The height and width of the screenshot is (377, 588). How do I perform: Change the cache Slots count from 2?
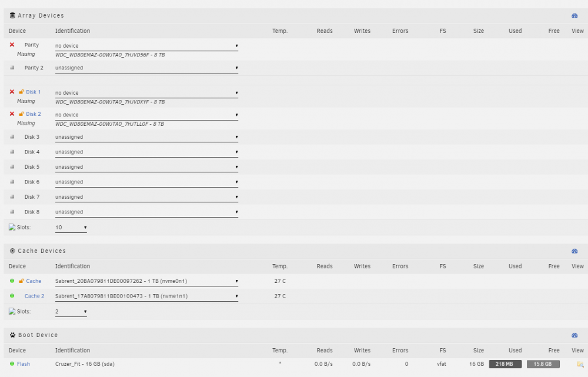71,311
